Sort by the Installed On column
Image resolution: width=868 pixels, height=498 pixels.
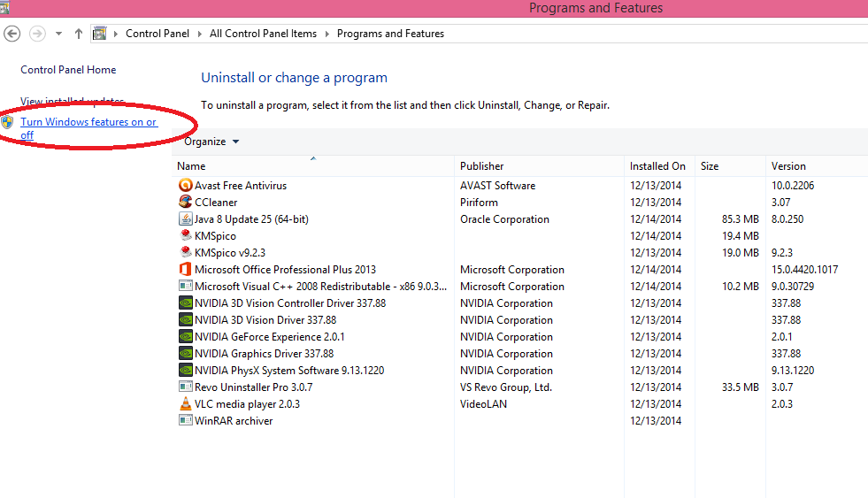(x=659, y=166)
